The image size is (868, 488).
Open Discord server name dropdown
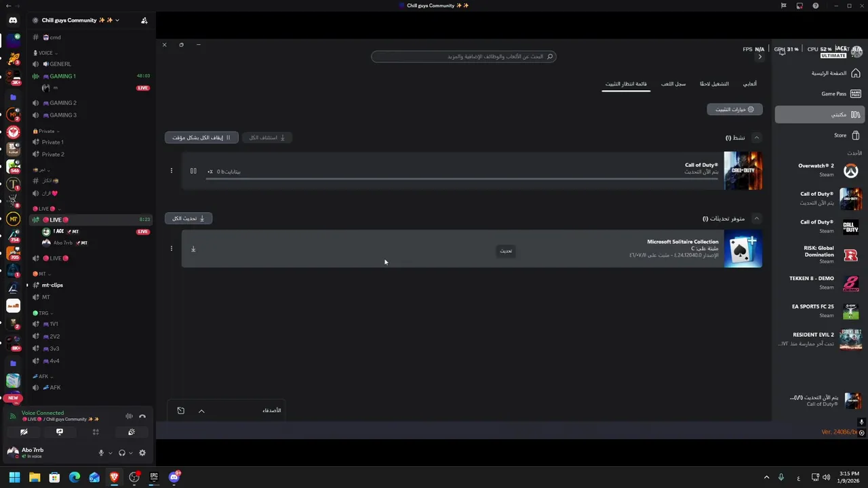(x=81, y=20)
